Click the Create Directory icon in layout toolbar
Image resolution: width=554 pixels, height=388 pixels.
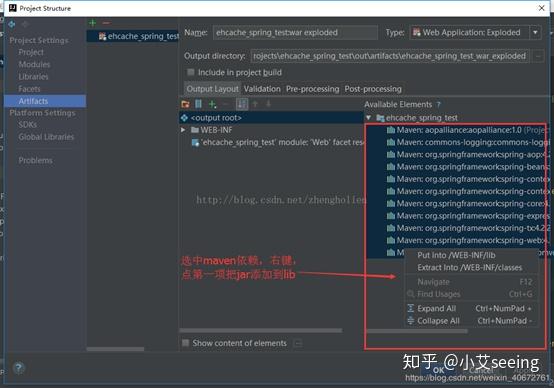point(185,104)
